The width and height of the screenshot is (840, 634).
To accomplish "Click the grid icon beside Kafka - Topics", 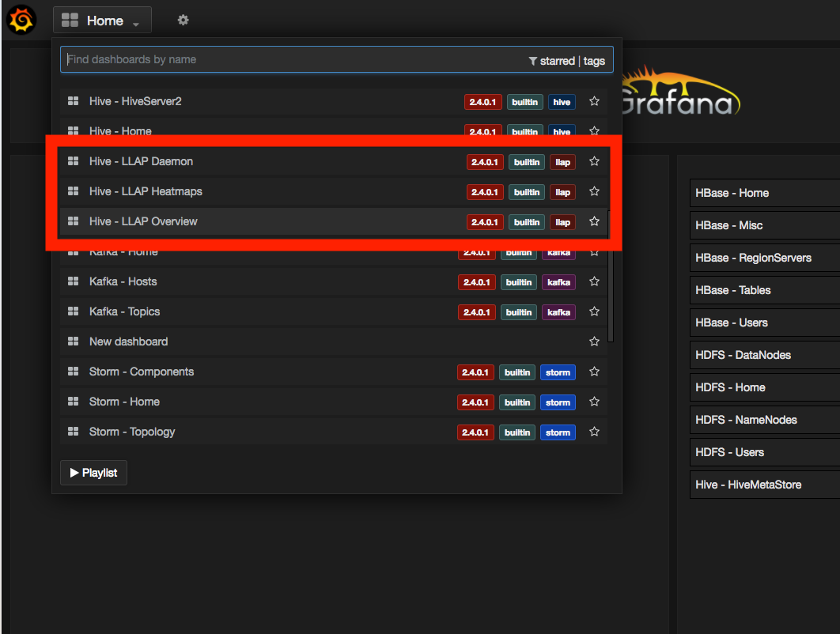I will tap(73, 311).
